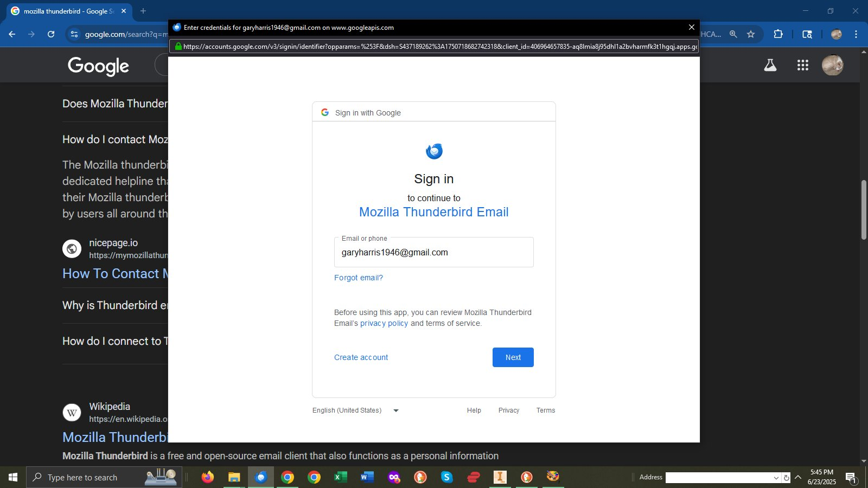This screenshot has width=868, height=488.
Task: Expand Does Mozilla Thunder... question in Chrome
Action: 115,104
